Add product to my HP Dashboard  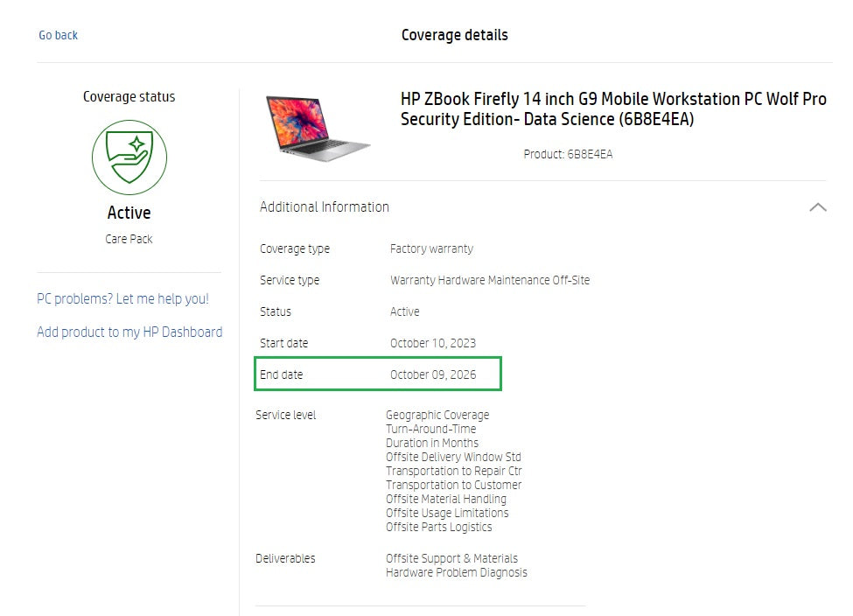129,332
